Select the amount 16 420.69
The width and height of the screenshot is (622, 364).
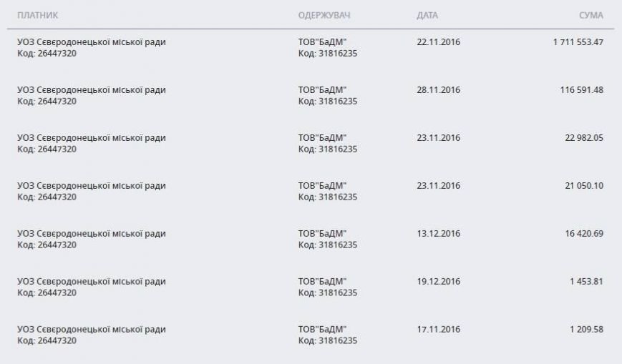click(584, 234)
